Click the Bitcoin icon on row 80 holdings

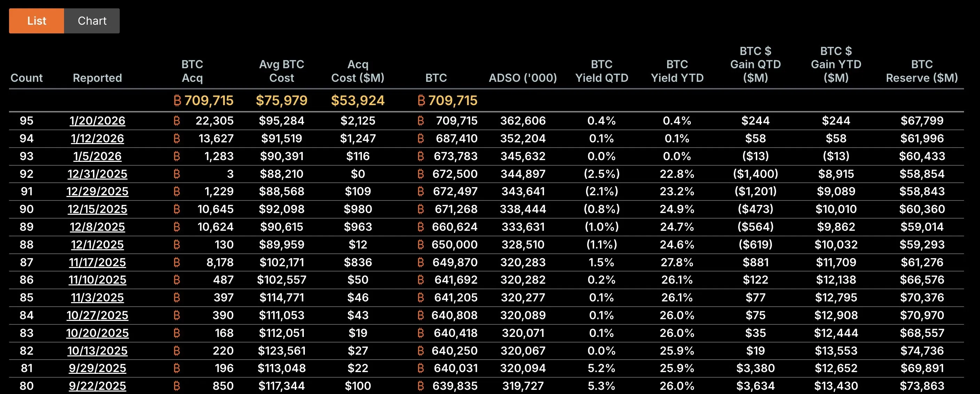[x=420, y=386]
